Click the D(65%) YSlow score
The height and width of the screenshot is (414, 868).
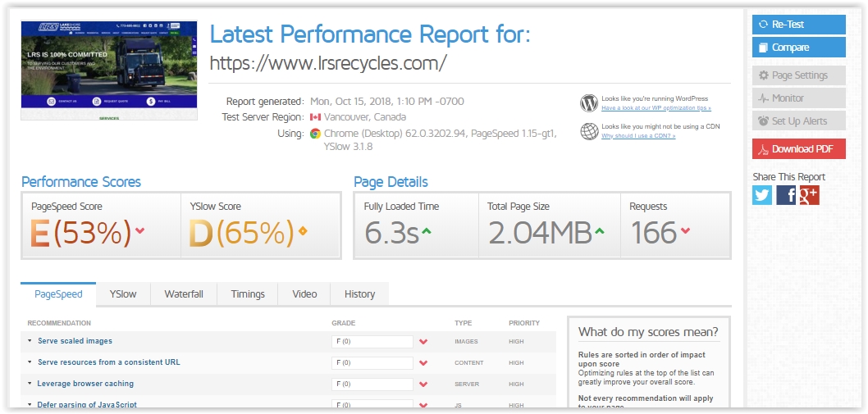241,233
